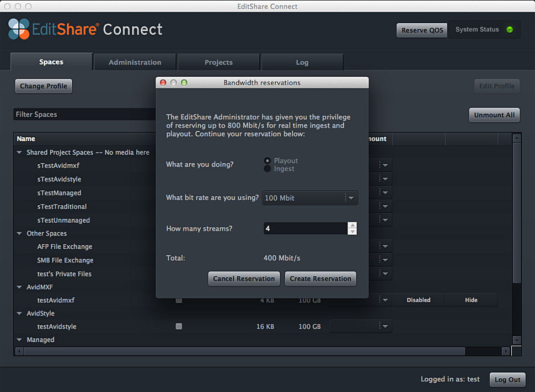Select the Ingest radio button
Image resolution: width=535 pixels, height=392 pixels.
(x=267, y=169)
